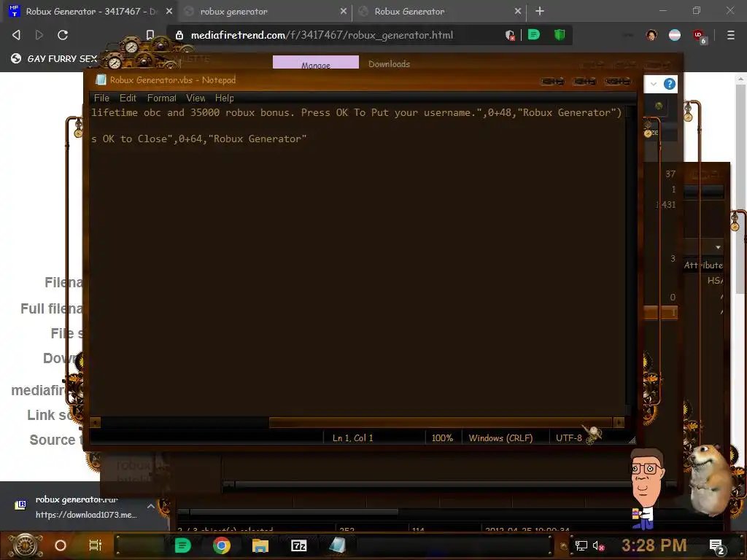This screenshot has width=747, height=560.
Task: Open Notepad Format menu
Action: (161, 98)
